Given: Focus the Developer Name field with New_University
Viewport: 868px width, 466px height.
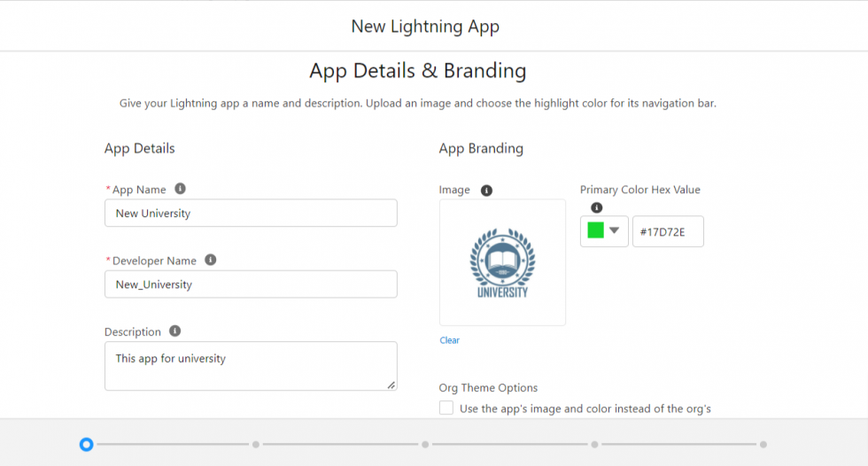Looking at the screenshot, I should (x=251, y=284).
